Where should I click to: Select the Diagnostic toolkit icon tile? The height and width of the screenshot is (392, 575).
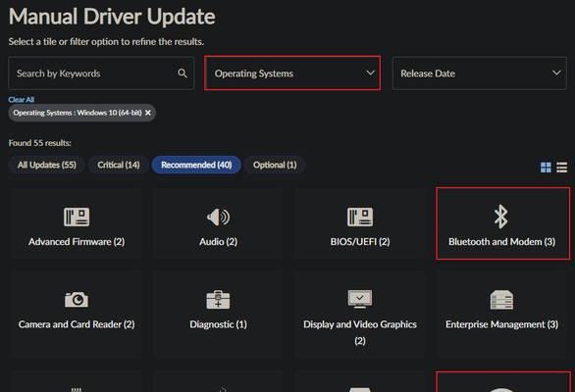pos(218,300)
